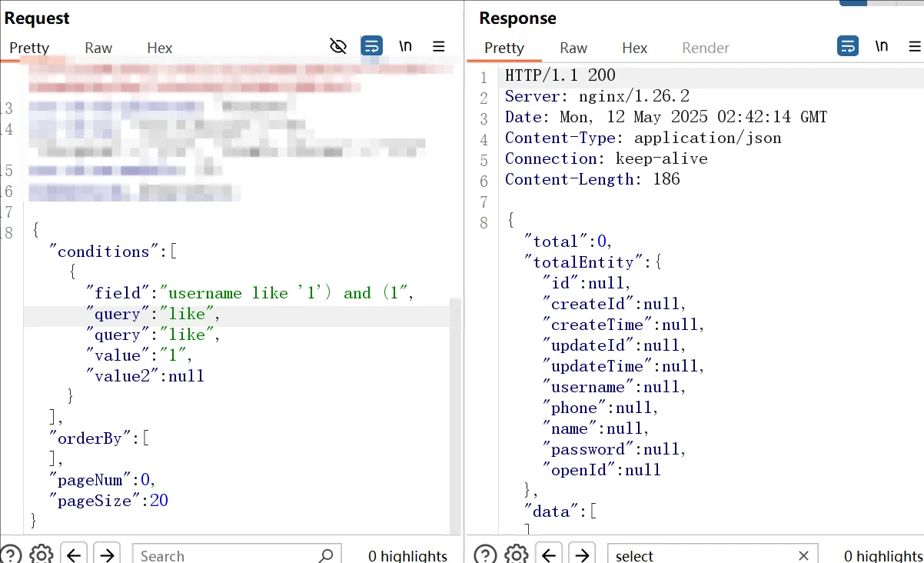Image resolution: width=924 pixels, height=563 pixels.
Task: Click the Request '0 highlights' label
Action: (x=407, y=555)
